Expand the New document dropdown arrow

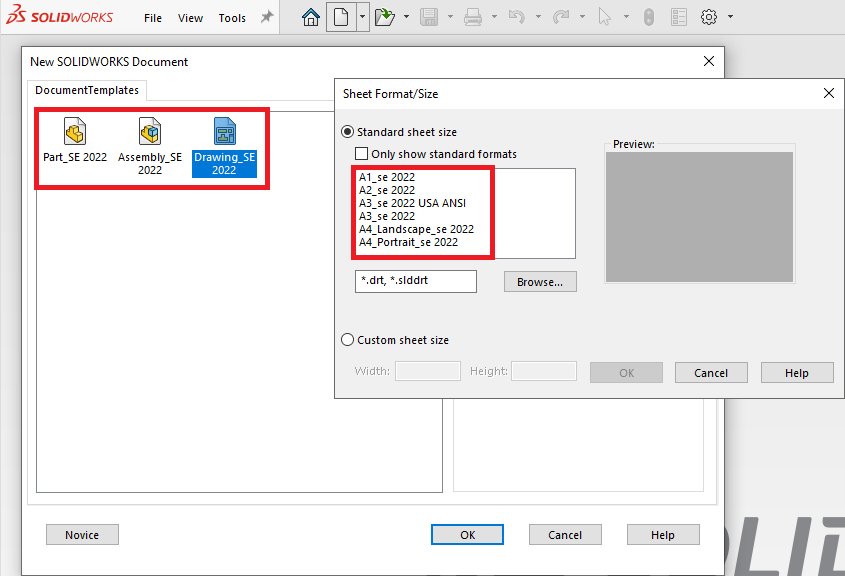point(363,17)
